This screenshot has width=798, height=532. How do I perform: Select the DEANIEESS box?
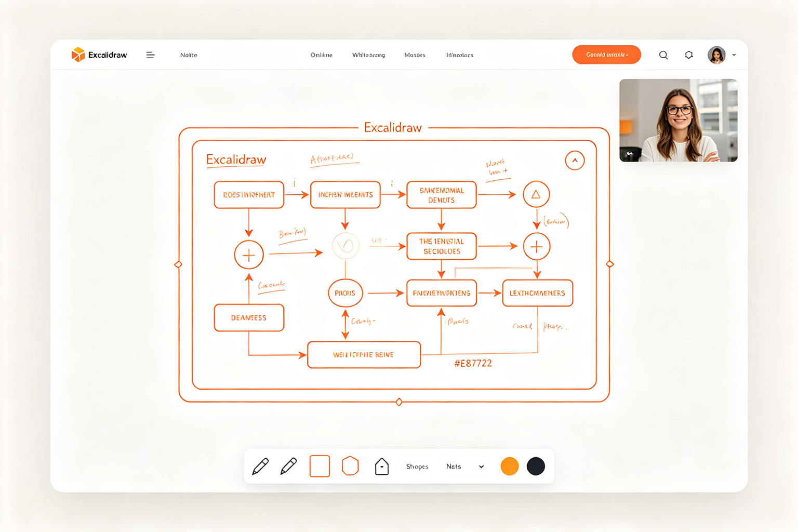coord(249,317)
